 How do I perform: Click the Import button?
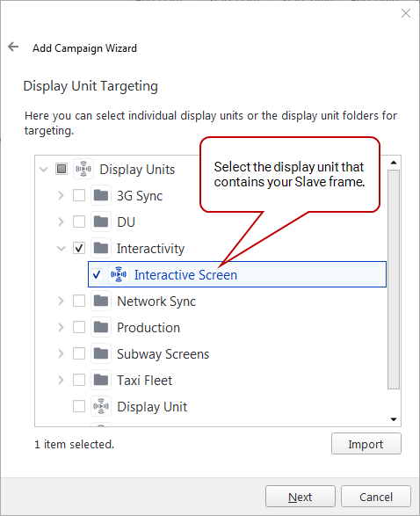coord(366,444)
